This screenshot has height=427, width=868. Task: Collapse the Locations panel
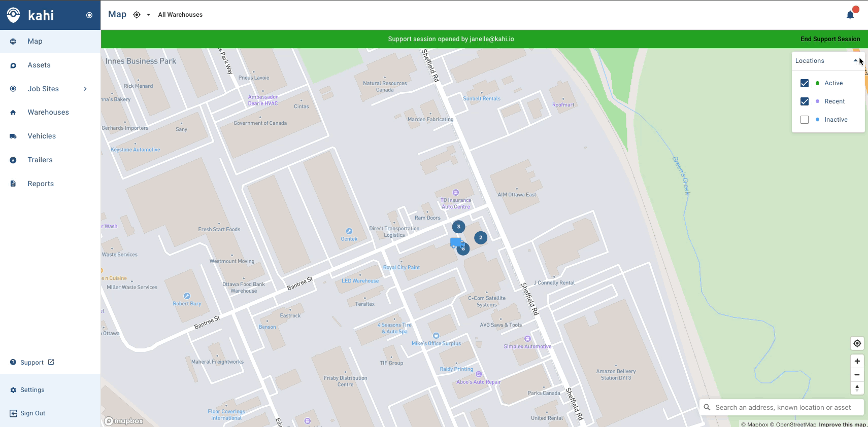[x=856, y=61]
